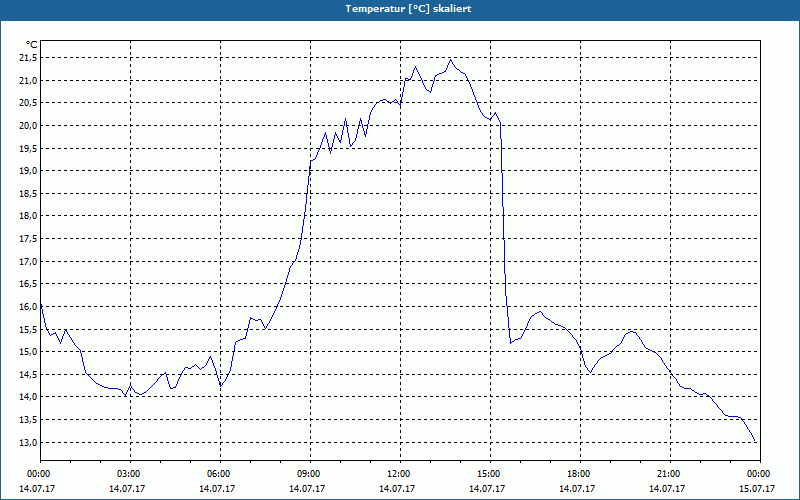Pick the 19,5 y-axis label

click(x=28, y=148)
